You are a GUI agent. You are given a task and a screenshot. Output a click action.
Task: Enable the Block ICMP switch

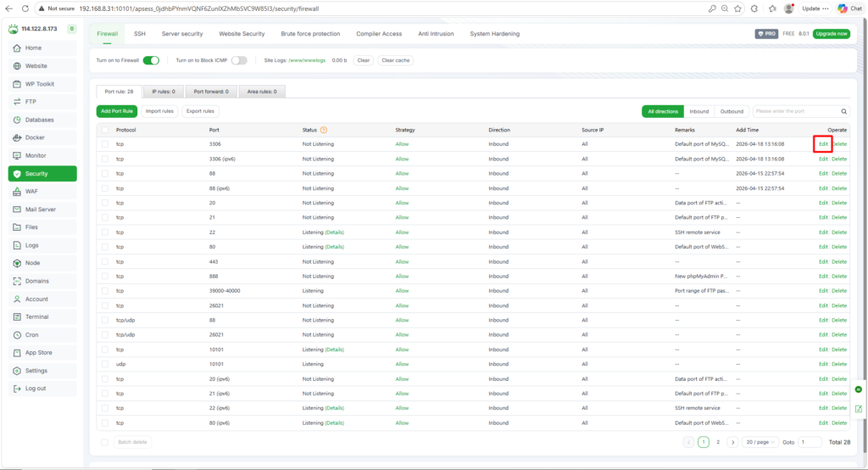tap(239, 60)
